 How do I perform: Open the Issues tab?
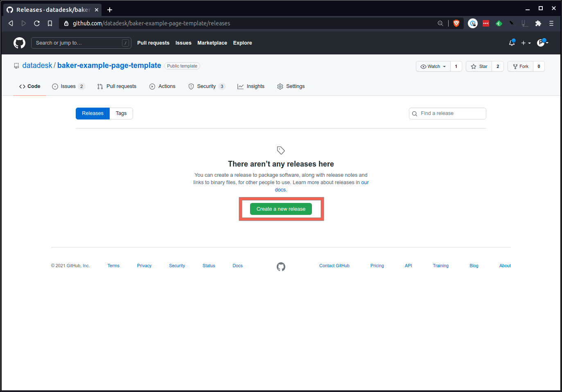[68, 86]
